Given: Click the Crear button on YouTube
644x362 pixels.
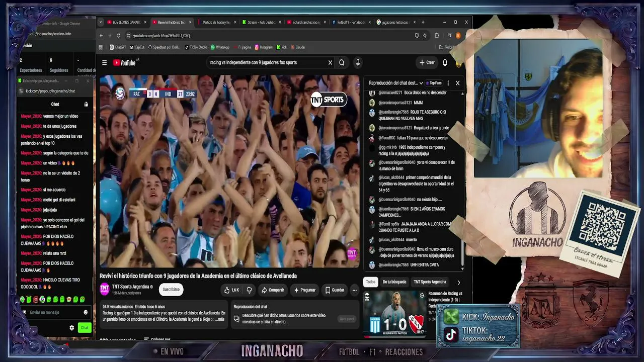Looking at the screenshot, I should pos(427,63).
